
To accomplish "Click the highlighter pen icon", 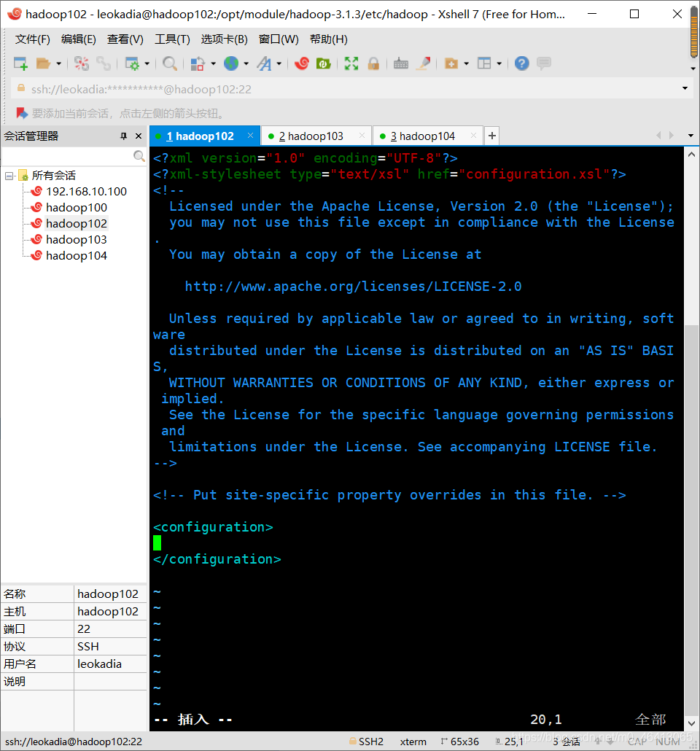I will click(423, 63).
